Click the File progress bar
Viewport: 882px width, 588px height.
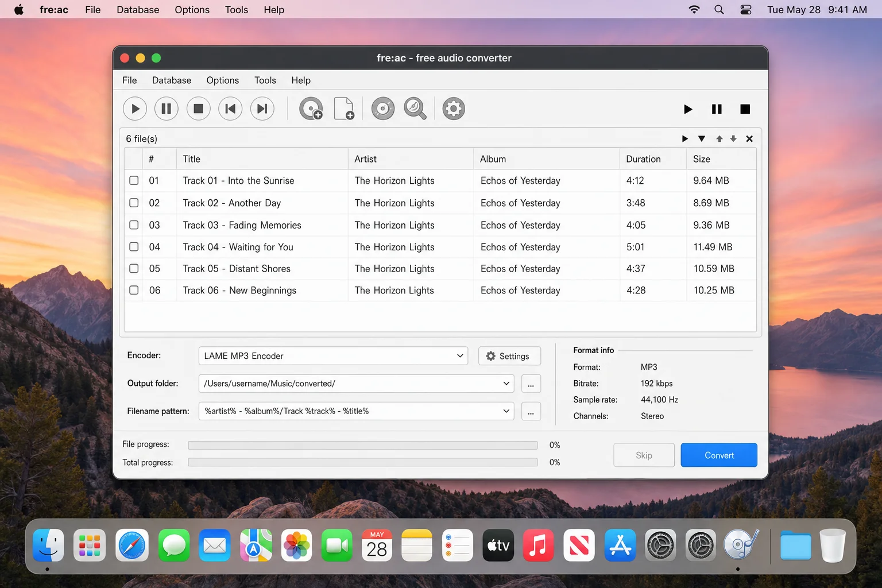click(x=362, y=445)
